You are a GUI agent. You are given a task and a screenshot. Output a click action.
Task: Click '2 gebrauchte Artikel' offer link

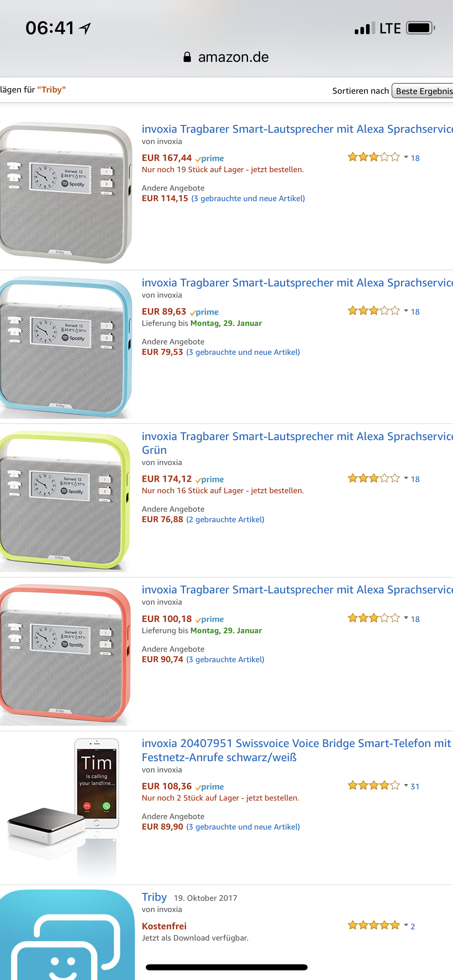click(x=225, y=520)
